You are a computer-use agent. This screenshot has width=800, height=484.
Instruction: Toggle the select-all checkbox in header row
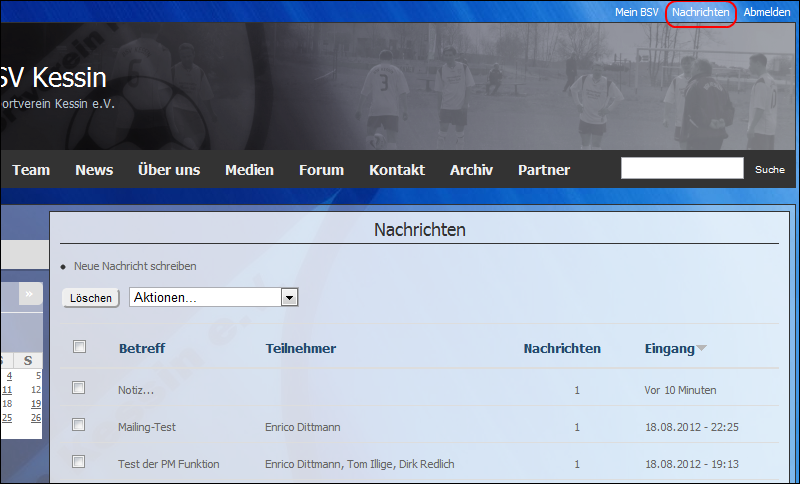click(79, 347)
